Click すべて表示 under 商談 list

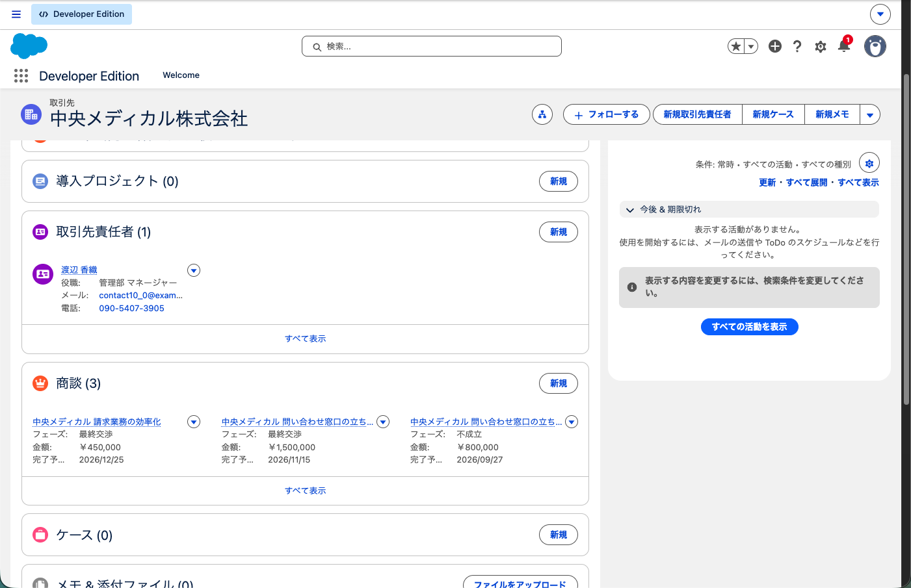(x=305, y=491)
